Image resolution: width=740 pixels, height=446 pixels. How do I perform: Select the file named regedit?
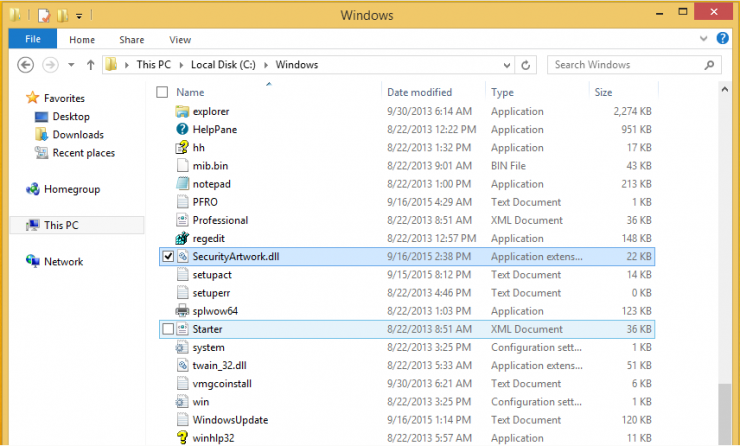pyautogui.click(x=209, y=238)
